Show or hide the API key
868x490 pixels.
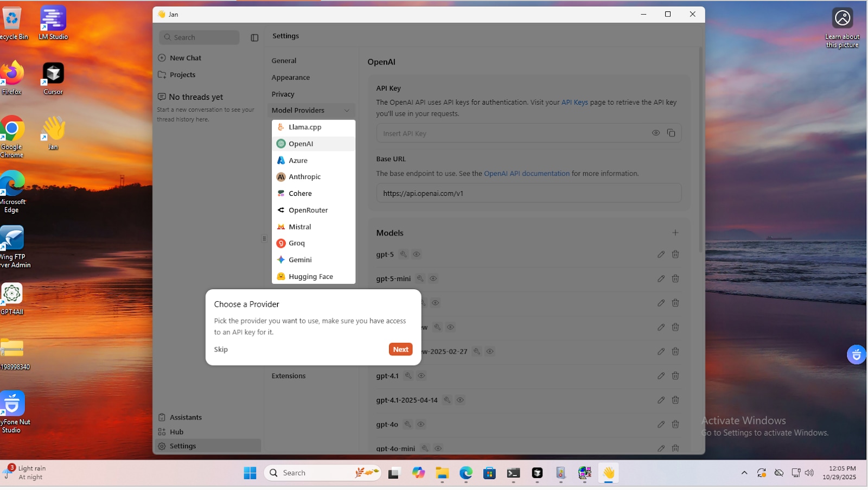coord(655,133)
